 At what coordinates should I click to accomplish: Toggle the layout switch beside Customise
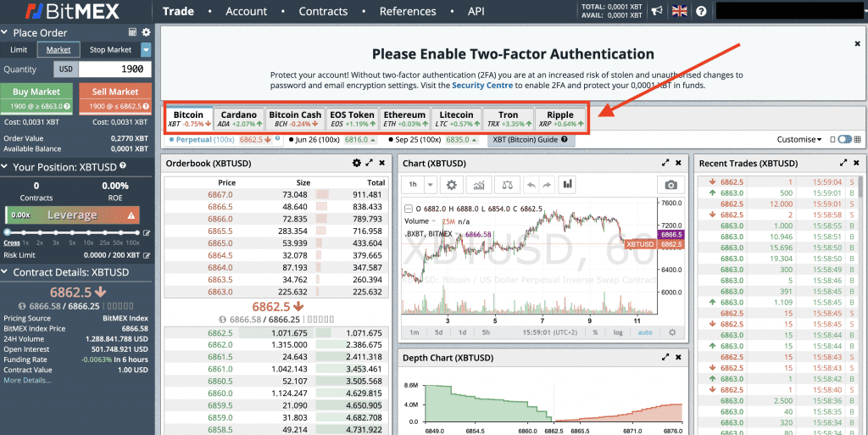click(x=843, y=139)
